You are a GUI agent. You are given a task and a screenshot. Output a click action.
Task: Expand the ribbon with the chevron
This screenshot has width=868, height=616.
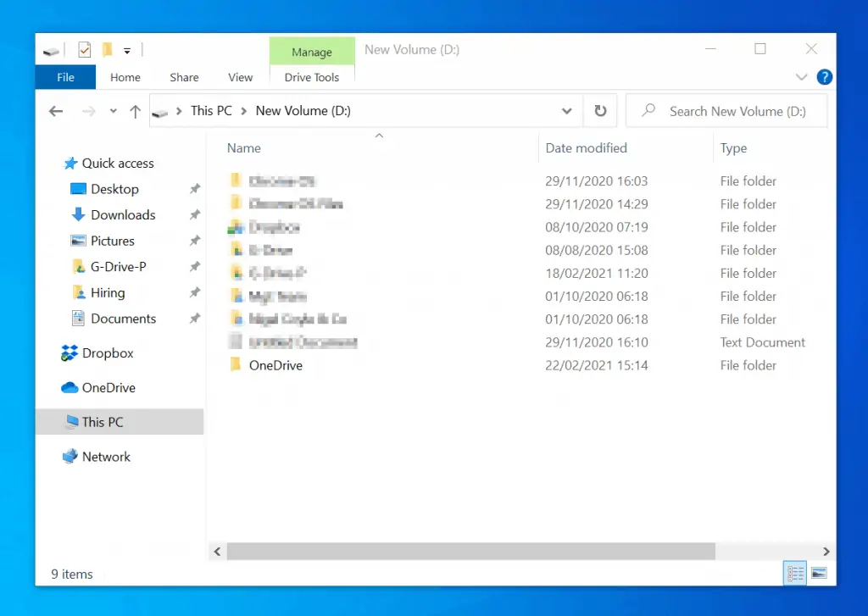point(801,77)
